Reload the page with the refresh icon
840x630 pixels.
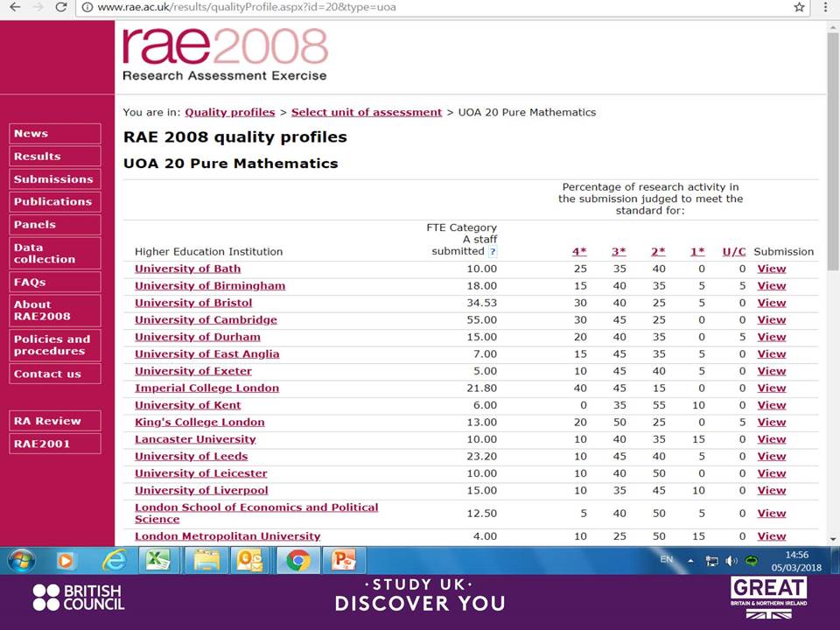[x=61, y=7]
